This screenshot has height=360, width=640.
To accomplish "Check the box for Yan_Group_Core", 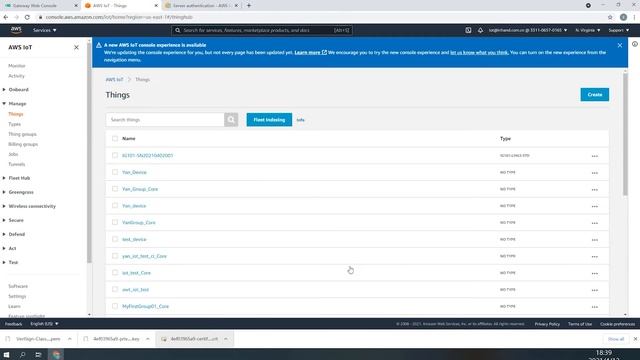I will [x=115, y=189].
